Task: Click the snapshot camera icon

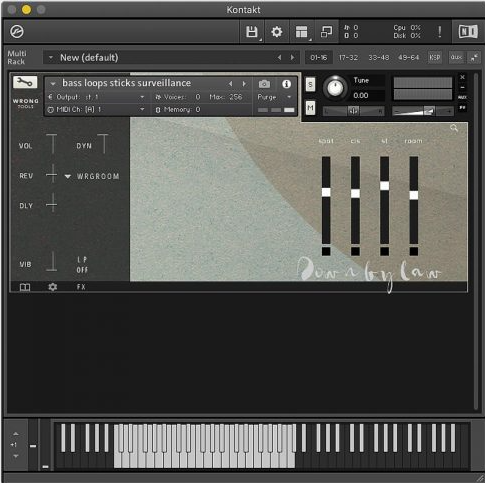Action: [x=264, y=84]
